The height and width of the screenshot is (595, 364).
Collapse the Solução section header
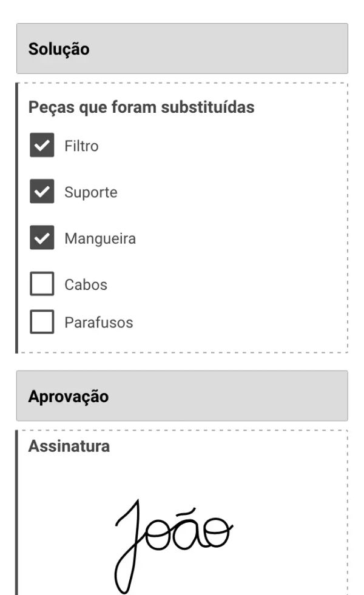click(182, 49)
